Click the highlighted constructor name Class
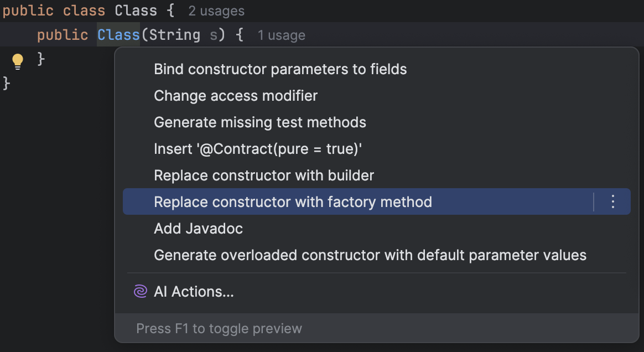 click(118, 35)
